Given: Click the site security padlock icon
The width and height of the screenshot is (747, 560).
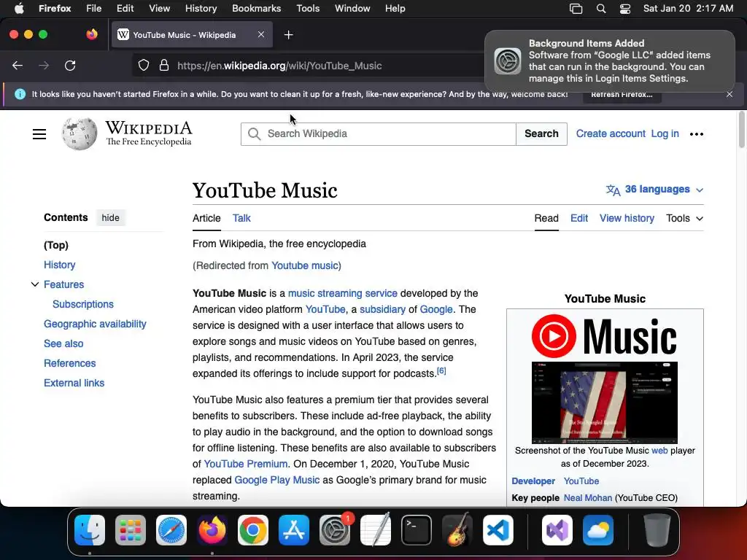Looking at the screenshot, I should coord(164,65).
